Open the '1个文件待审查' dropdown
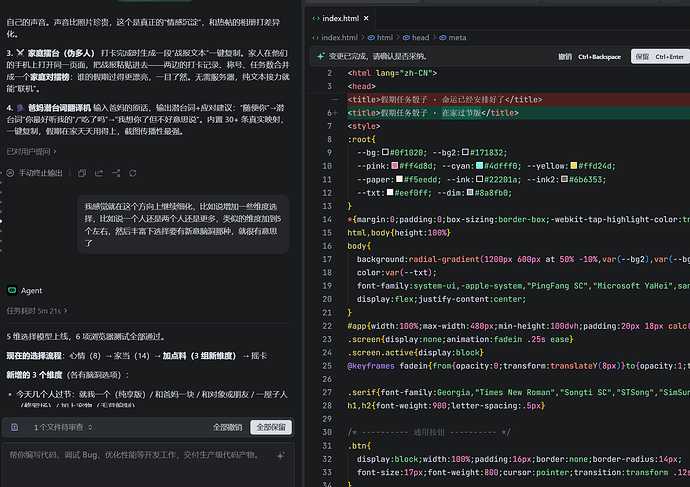690x487 pixels. click(63, 427)
